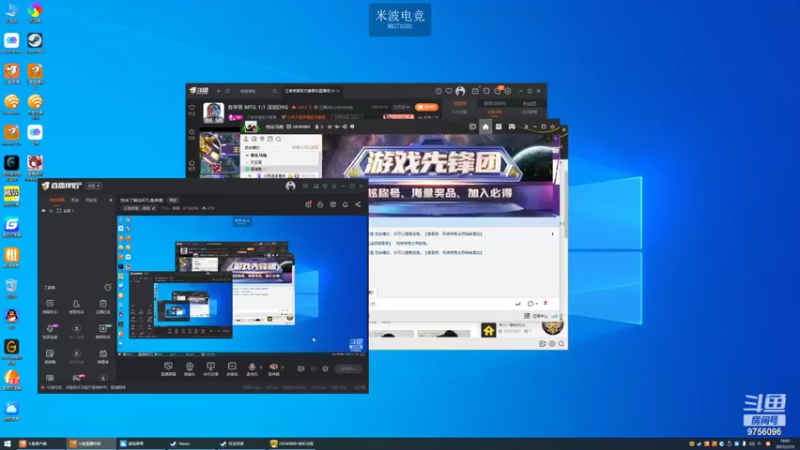The width and height of the screenshot is (800, 450).
Task: Click gamepad icon in voice chat window
Action: click(x=511, y=127)
